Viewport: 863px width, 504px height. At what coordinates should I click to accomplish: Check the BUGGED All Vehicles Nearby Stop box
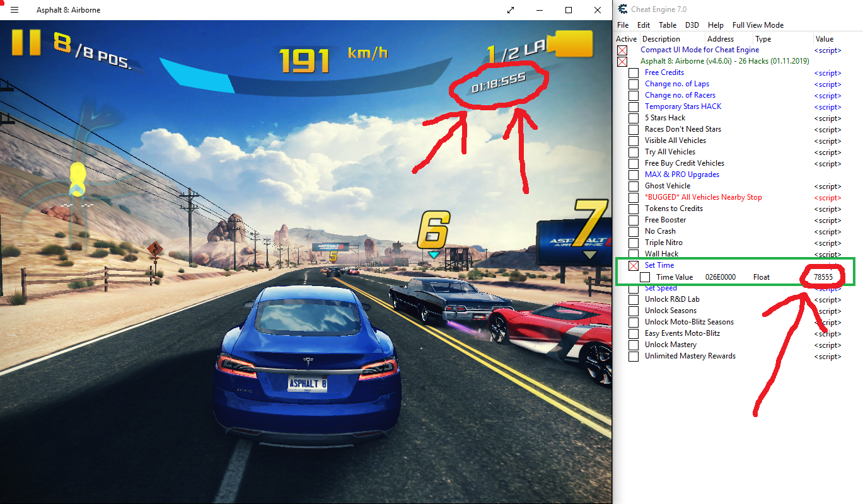[x=634, y=198]
